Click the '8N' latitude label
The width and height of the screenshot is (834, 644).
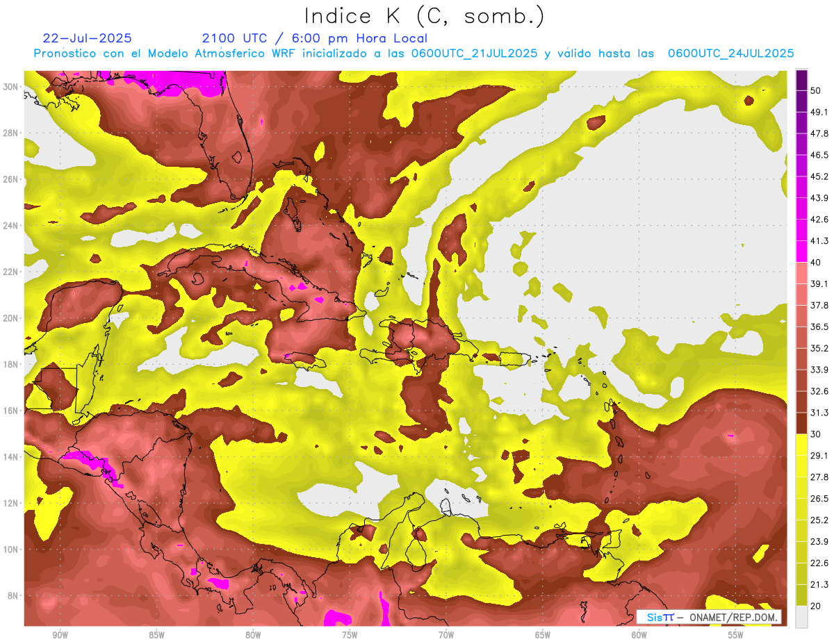point(13,596)
